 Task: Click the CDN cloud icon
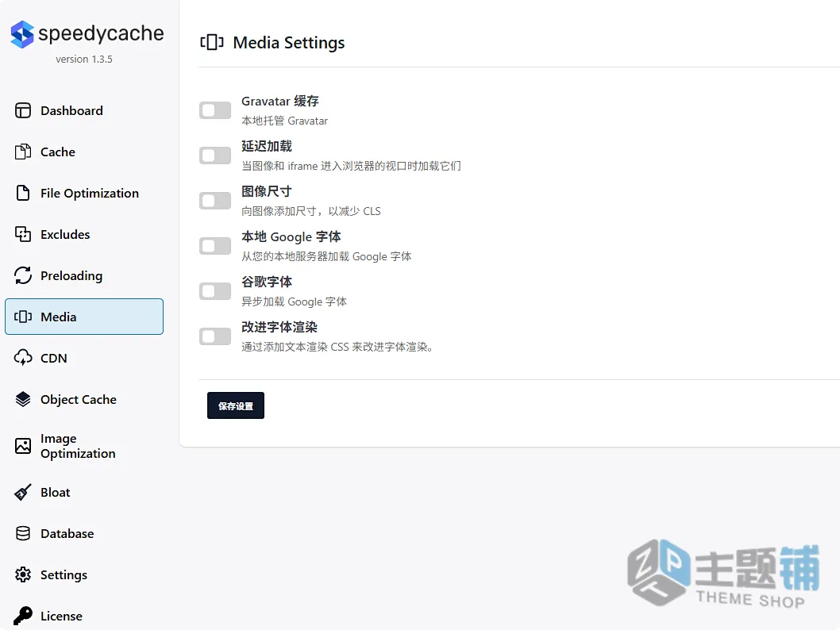pos(23,358)
